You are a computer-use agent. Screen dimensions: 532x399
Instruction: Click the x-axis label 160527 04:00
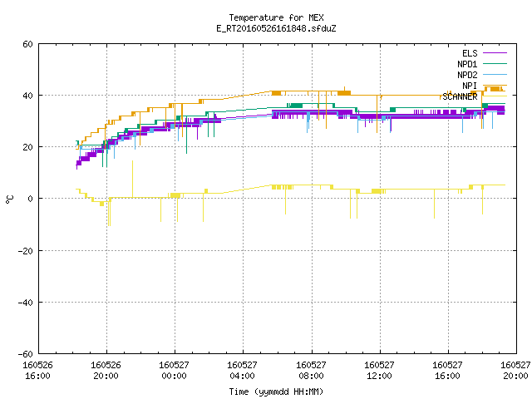pyautogui.click(x=242, y=371)
